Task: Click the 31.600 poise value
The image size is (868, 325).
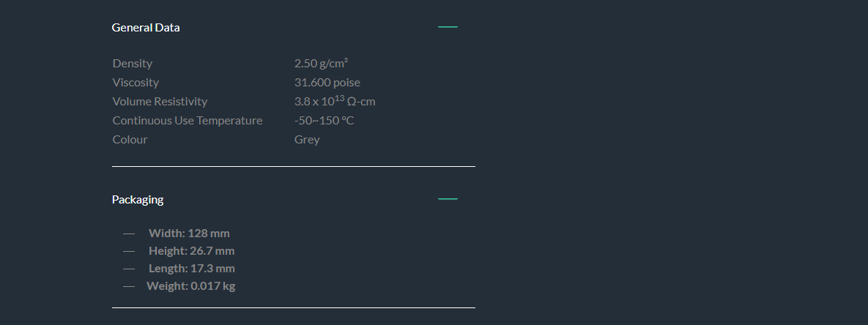Action: (327, 83)
